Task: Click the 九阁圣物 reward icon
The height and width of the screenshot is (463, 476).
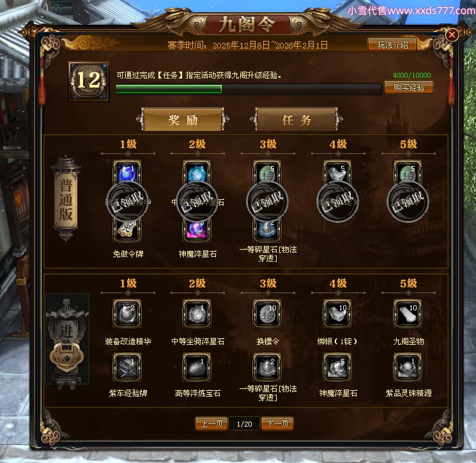Action: [408, 314]
